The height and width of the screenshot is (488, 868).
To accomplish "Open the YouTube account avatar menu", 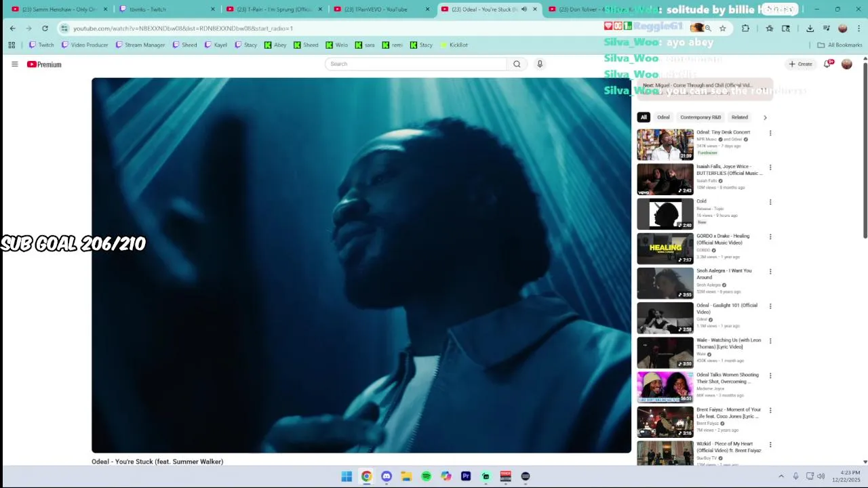I will [846, 64].
